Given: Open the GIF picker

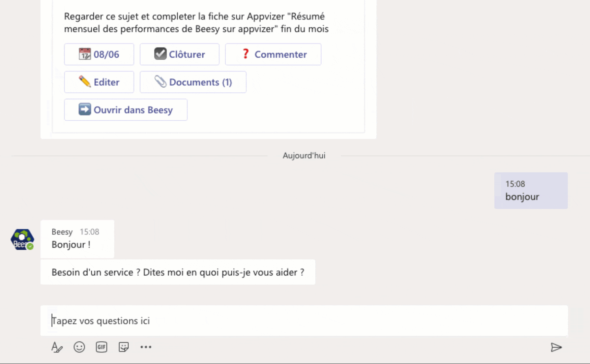Looking at the screenshot, I should click(101, 347).
